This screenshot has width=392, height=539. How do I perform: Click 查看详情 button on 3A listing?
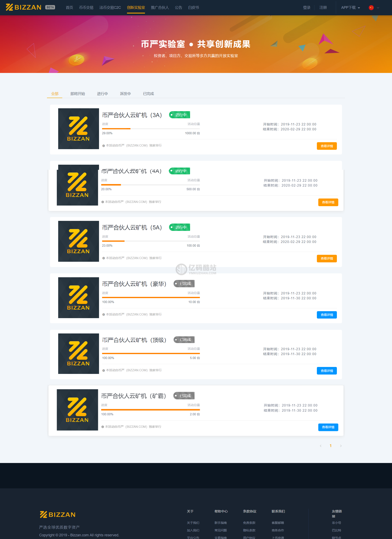click(327, 146)
